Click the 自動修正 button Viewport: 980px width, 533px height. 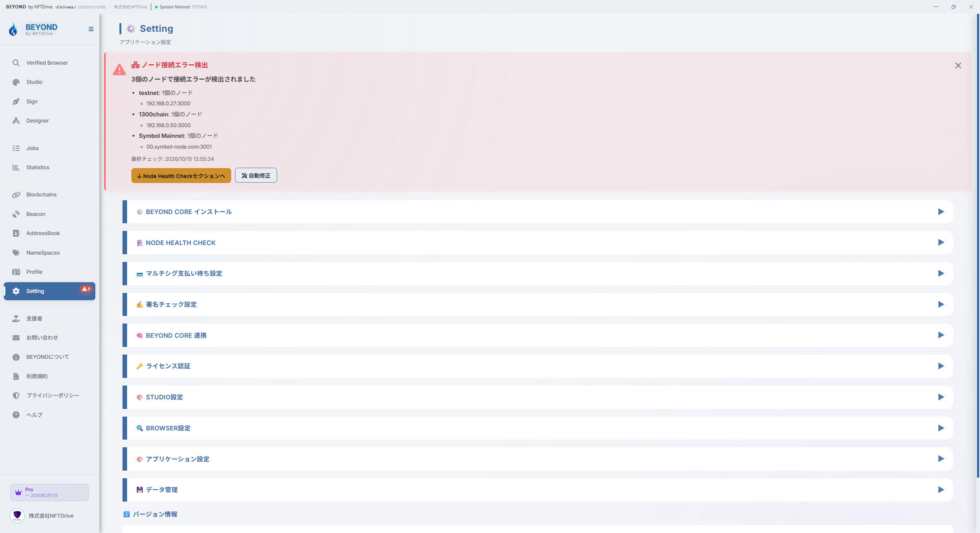pyautogui.click(x=256, y=175)
